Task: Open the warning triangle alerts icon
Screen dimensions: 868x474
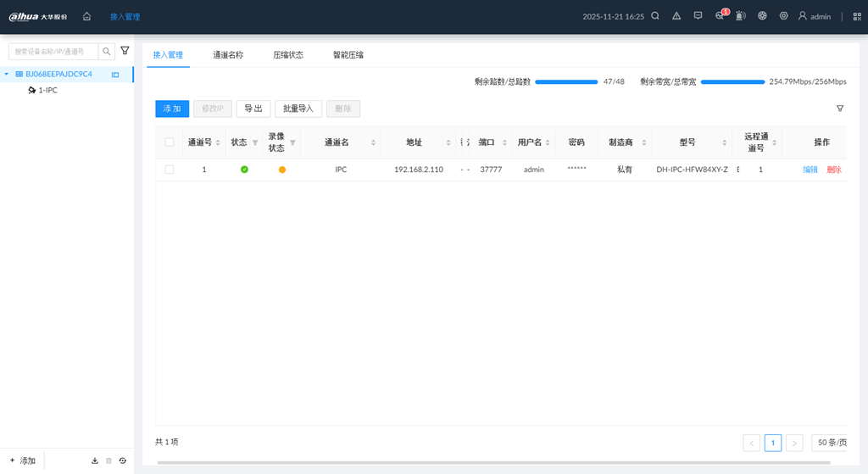Action: tap(676, 16)
